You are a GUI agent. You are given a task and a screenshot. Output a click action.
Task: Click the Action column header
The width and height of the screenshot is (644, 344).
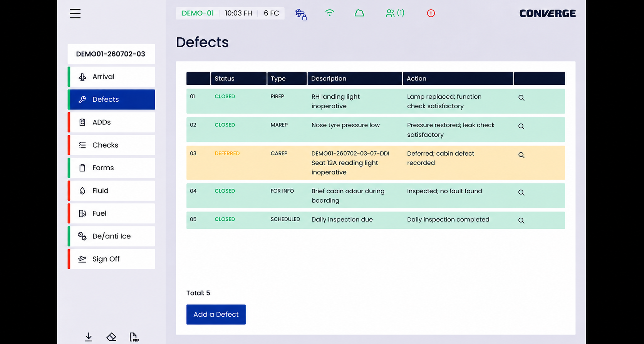pos(458,79)
